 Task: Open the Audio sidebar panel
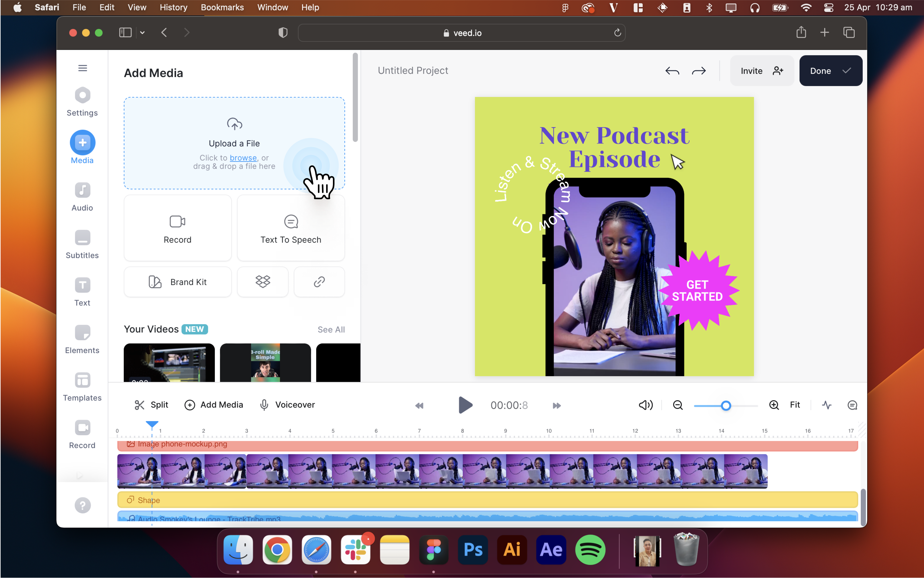pyautogui.click(x=82, y=197)
